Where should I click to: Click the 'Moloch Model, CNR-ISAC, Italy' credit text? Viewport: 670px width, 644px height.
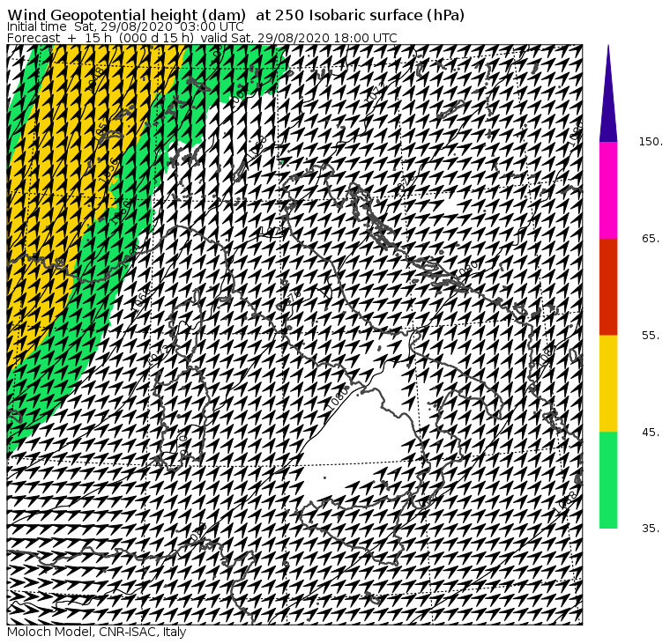tap(97, 632)
